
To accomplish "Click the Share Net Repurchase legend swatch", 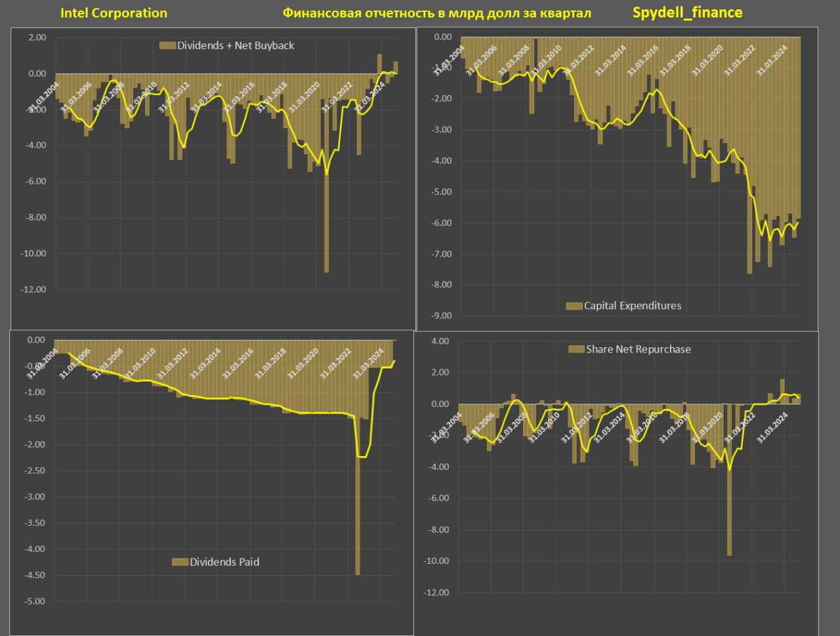I will pos(576,349).
